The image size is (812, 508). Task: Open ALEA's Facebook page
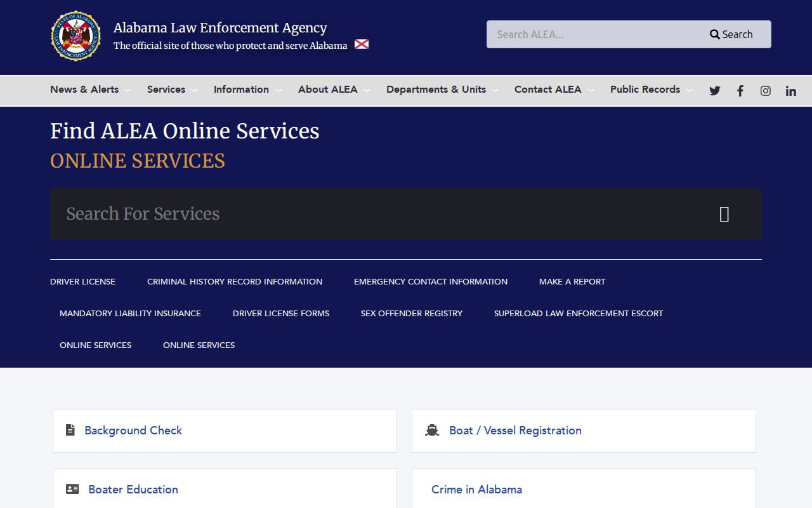[x=740, y=91]
